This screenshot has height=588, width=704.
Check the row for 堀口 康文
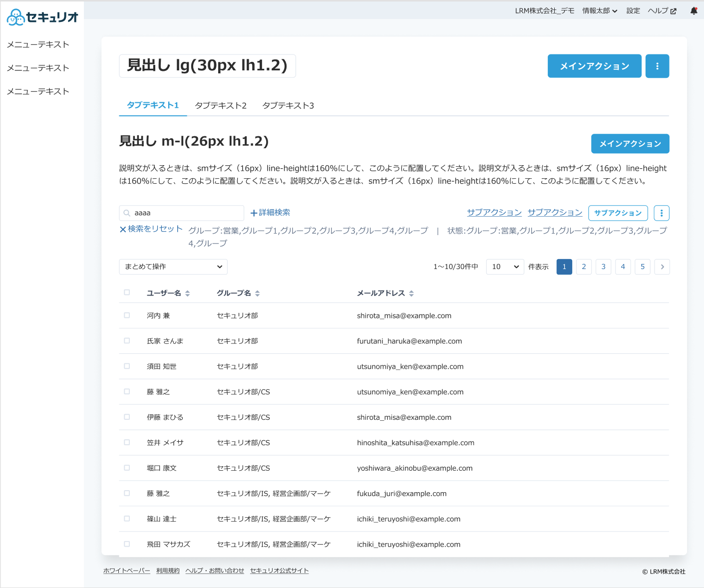127,468
